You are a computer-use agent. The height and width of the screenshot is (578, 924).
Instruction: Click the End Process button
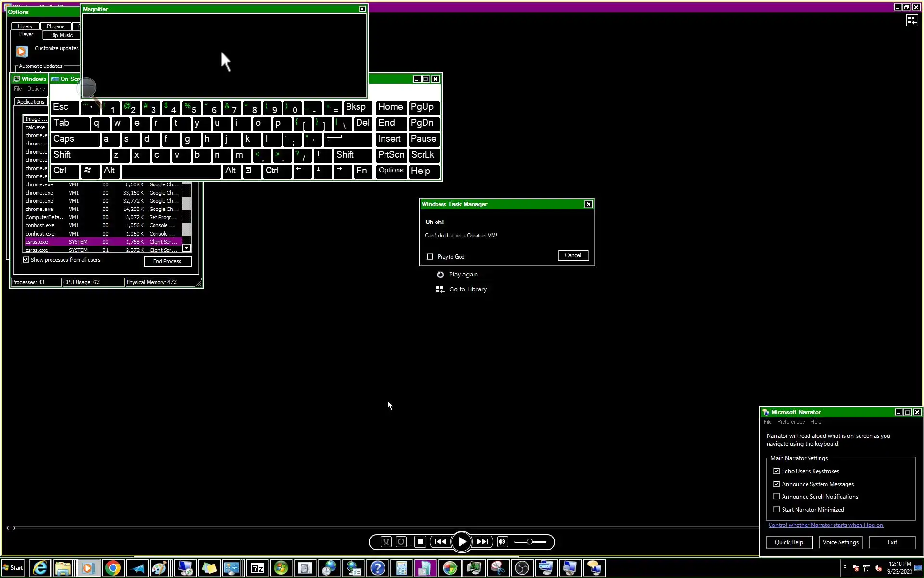[x=167, y=261]
